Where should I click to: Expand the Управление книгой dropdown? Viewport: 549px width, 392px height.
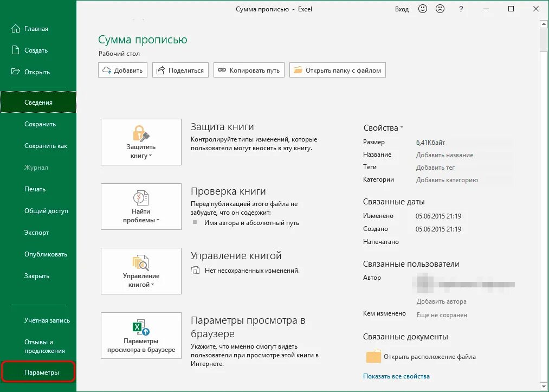(141, 271)
